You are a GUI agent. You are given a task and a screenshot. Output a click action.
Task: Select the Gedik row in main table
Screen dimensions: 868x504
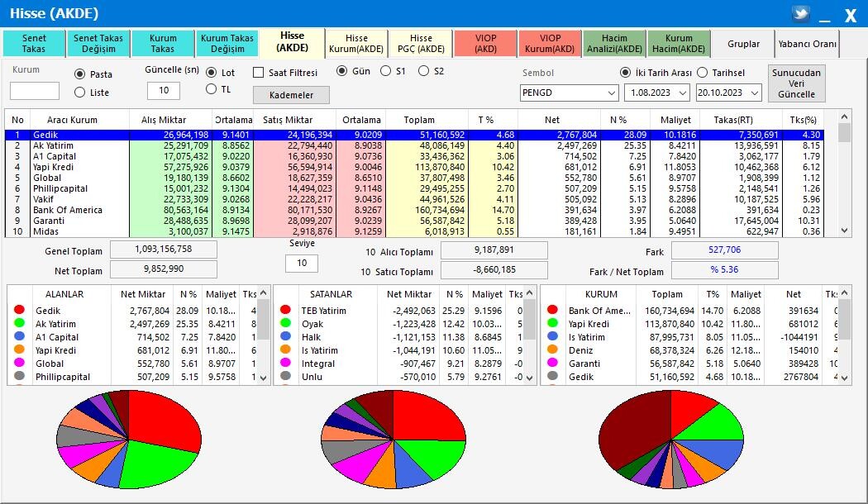[414, 135]
